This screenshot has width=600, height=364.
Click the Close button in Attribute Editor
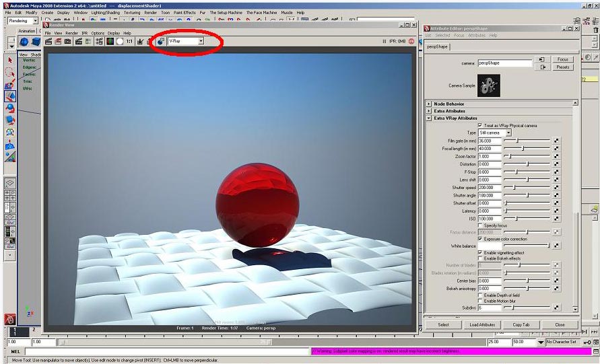(x=560, y=324)
